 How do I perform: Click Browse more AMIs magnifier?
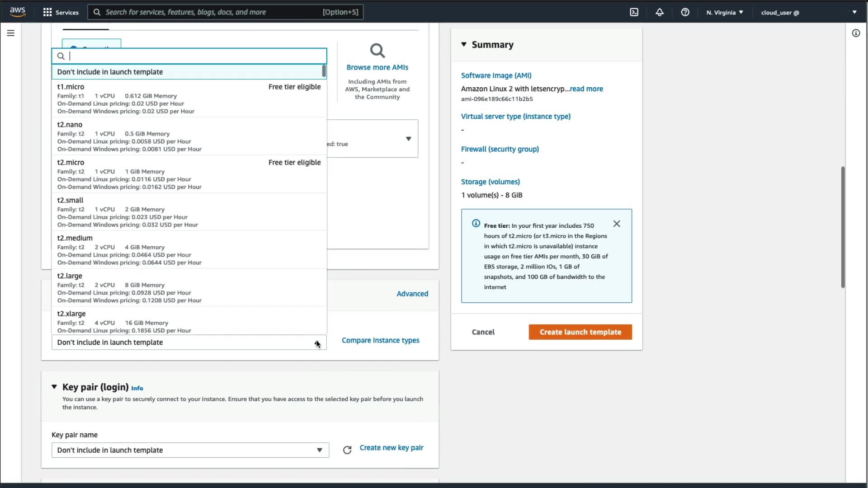tap(377, 51)
